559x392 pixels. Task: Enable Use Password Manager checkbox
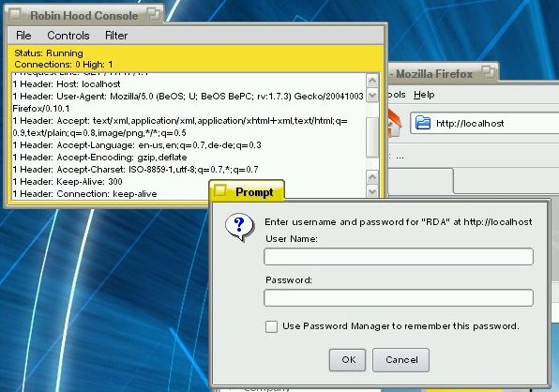point(271,326)
